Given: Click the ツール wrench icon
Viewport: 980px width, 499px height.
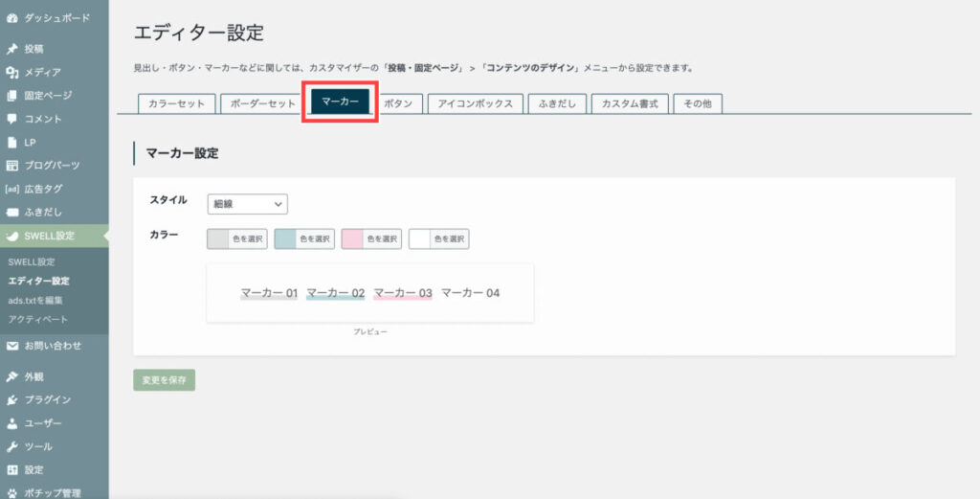Looking at the screenshot, I should (x=11, y=447).
